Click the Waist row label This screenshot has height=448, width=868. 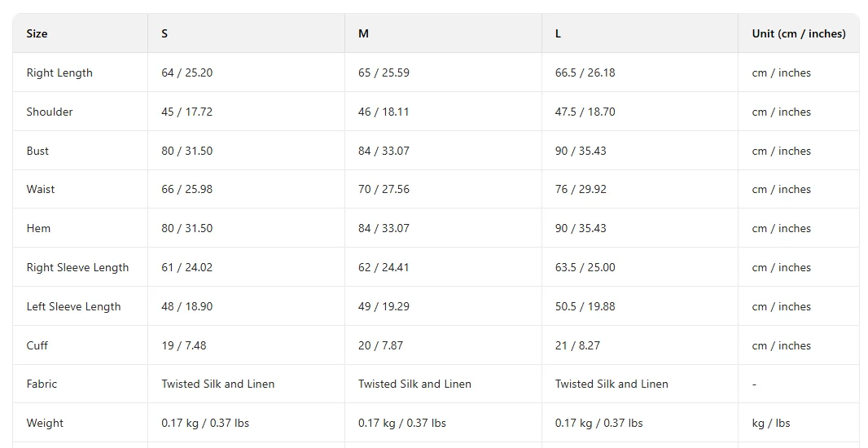pos(41,189)
